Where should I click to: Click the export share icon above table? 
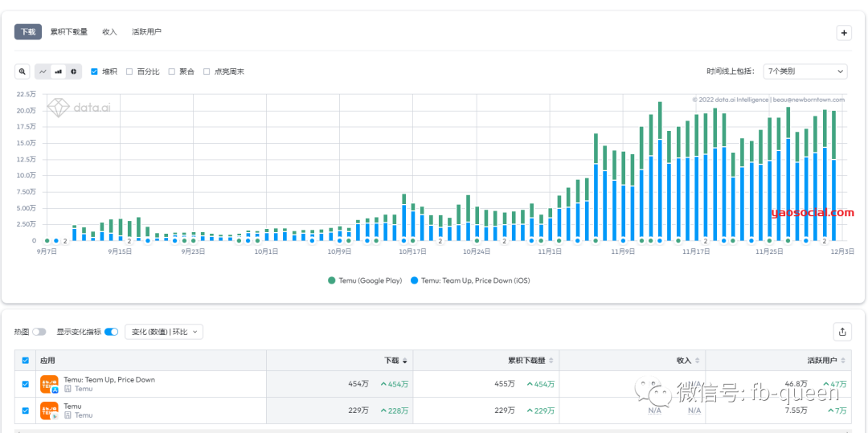(842, 332)
